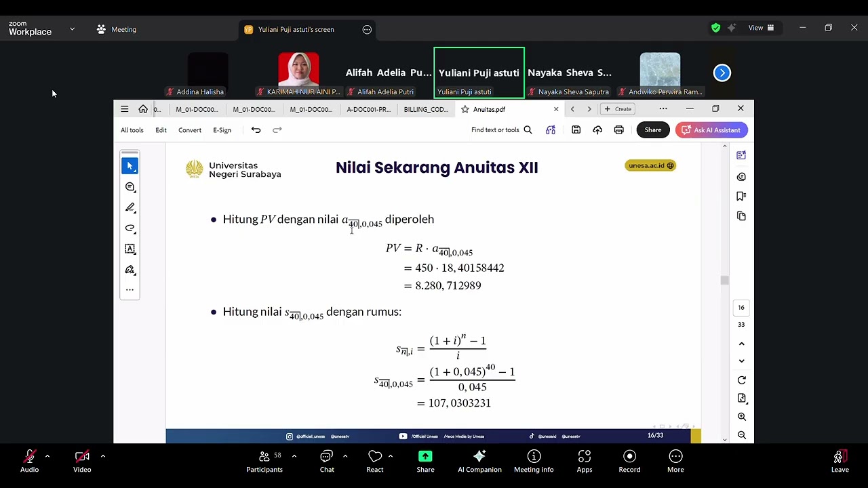Open the Zoom Workplace dropdown
Screen dimensions: 868x488
coord(72,29)
